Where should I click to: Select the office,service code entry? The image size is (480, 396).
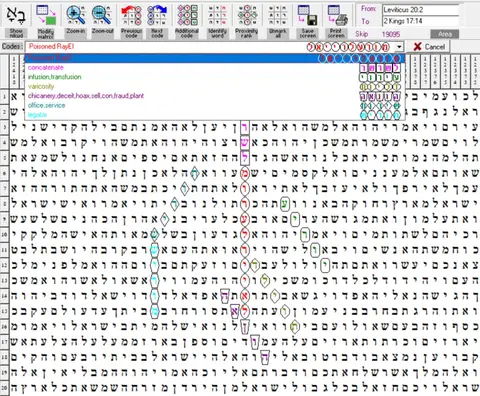click(215, 105)
